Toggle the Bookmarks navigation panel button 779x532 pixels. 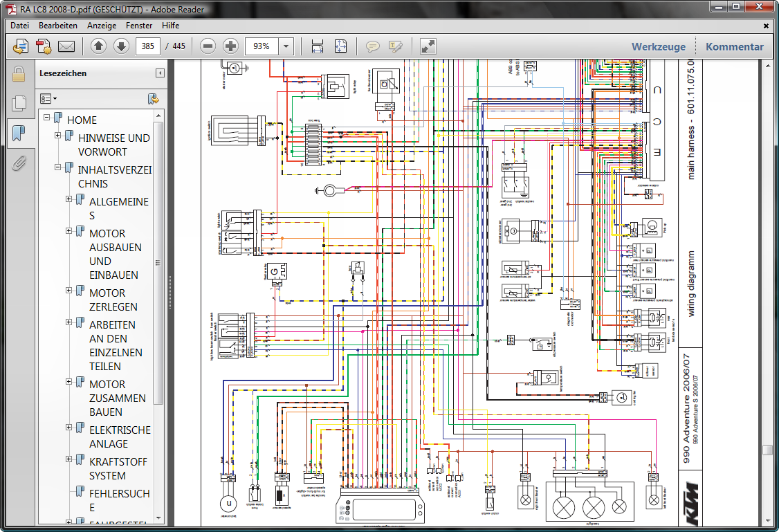coord(19,133)
